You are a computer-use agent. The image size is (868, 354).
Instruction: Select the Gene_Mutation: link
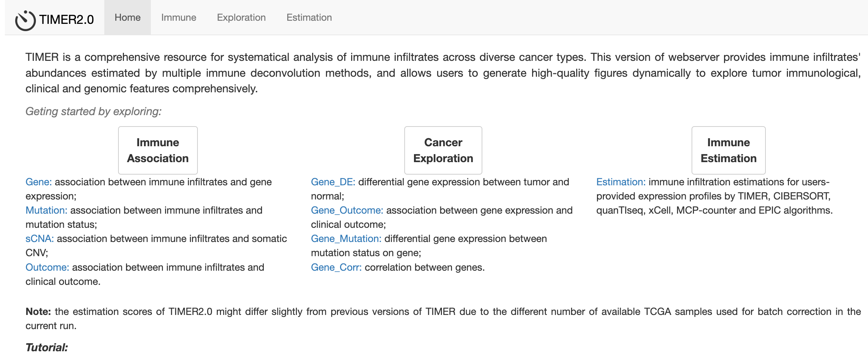(346, 239)
